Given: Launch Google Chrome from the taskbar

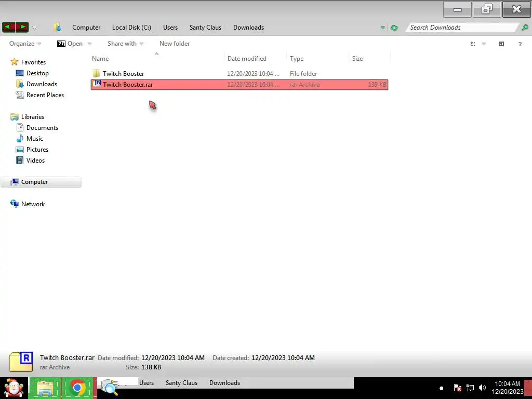Looking at the screenshot, I should (77, 388).
